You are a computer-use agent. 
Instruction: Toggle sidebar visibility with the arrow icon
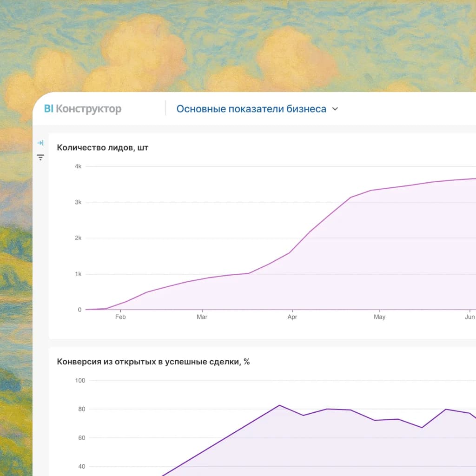pyautogui.click(x=40, y=143)
